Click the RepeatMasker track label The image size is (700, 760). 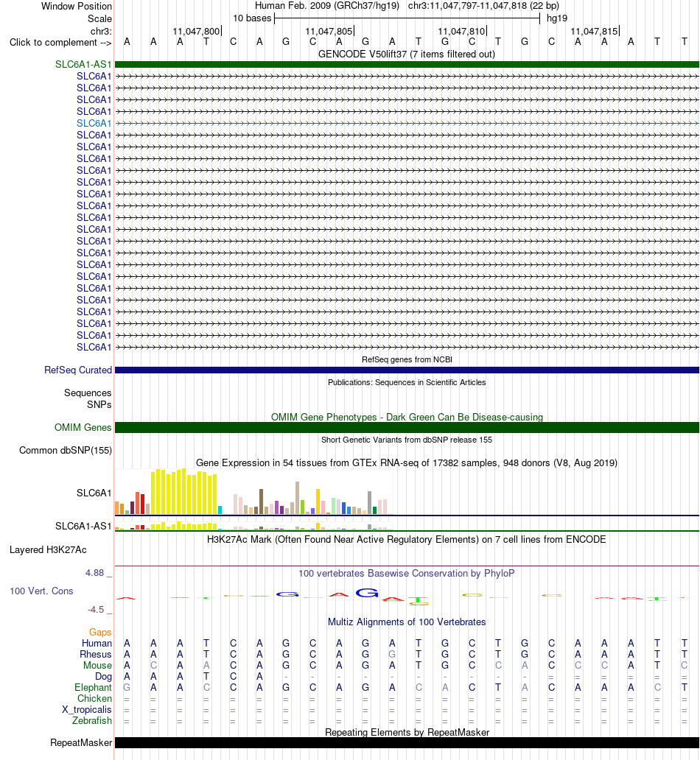click(x=81, y=743)
